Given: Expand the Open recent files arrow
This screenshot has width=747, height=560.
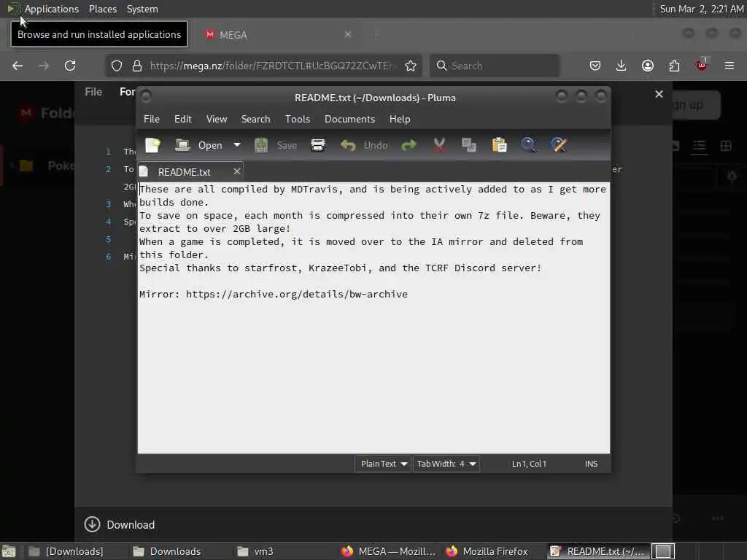Looking at the screenshot, I should coord(237,145).
